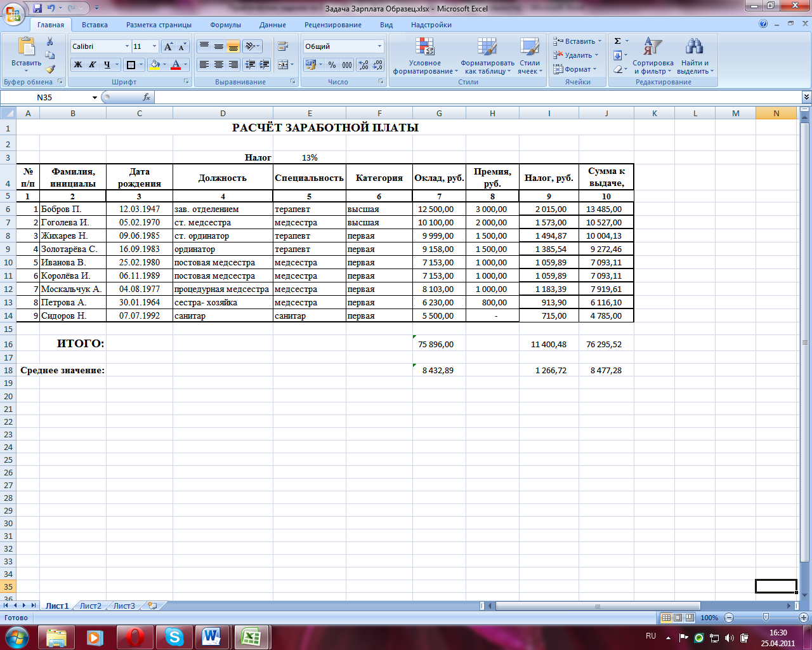Image resolution: width=812 pixels, height=650 pixels.
Task: Click the Align Middle icon
Action: pyautogui.click(x=218, y=46)
